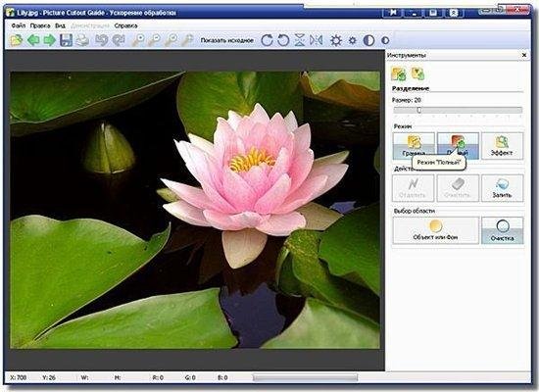Click the third magnifier zoom-fit icon
The width and height of the screenshot is (539, 392).
pyautogui.click(x=171, y=40)
